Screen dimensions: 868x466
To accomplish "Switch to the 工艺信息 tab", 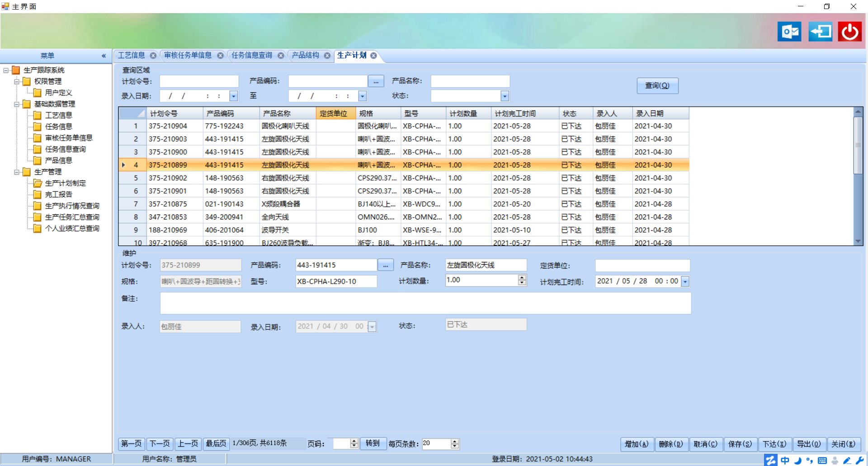I will [x=132, y=55].
